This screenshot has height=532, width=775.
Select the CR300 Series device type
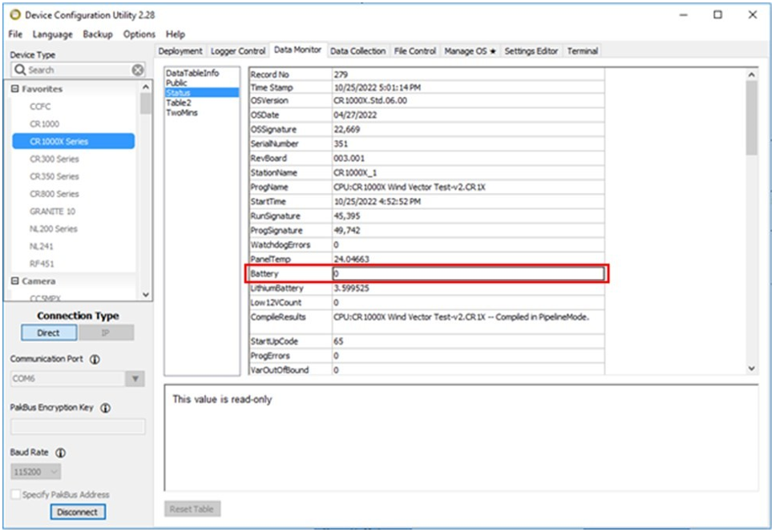click(54, 159)
